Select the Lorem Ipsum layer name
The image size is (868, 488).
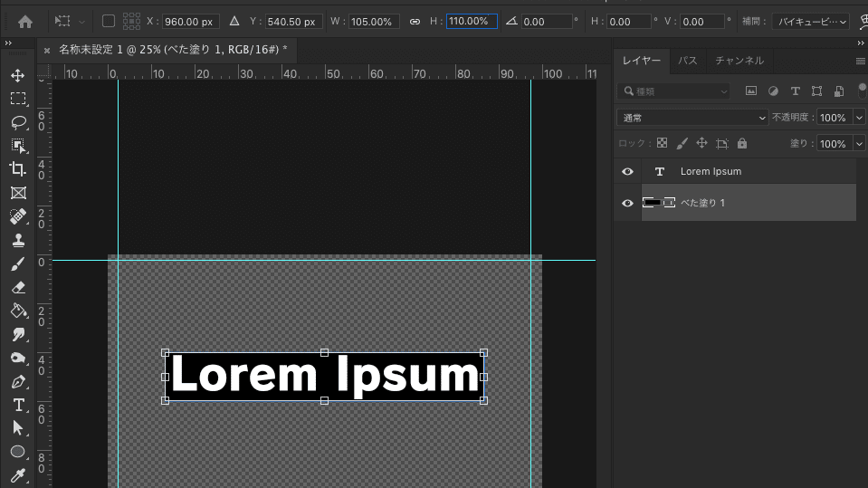pyautogui.click(x=711, y=171)
